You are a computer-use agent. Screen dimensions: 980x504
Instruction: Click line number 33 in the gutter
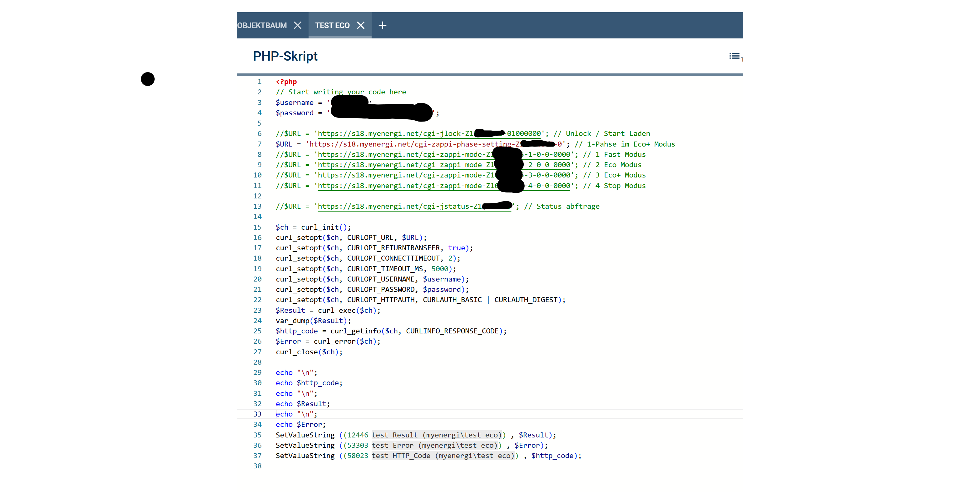click(x=258, y=414)
